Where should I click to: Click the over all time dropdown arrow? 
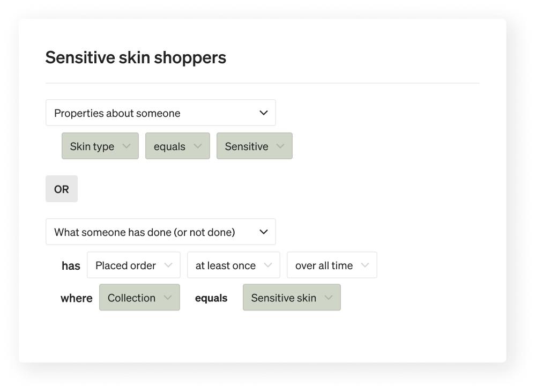pyautogui.click(x=365, y=265)
